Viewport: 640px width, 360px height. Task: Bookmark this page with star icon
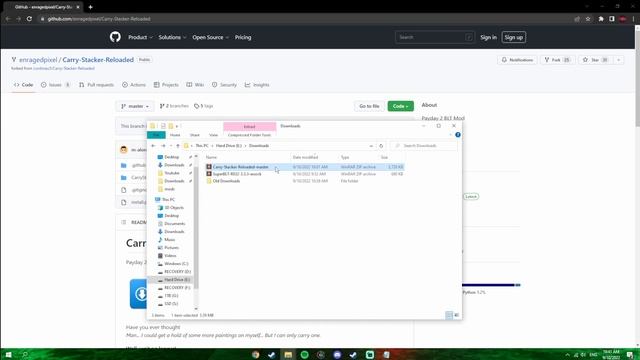[x=588, y=19]
